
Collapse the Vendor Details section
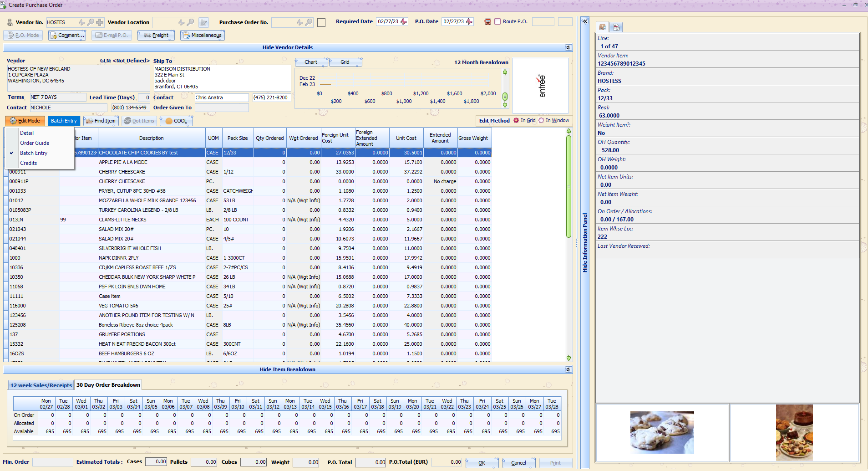[567, 47]
